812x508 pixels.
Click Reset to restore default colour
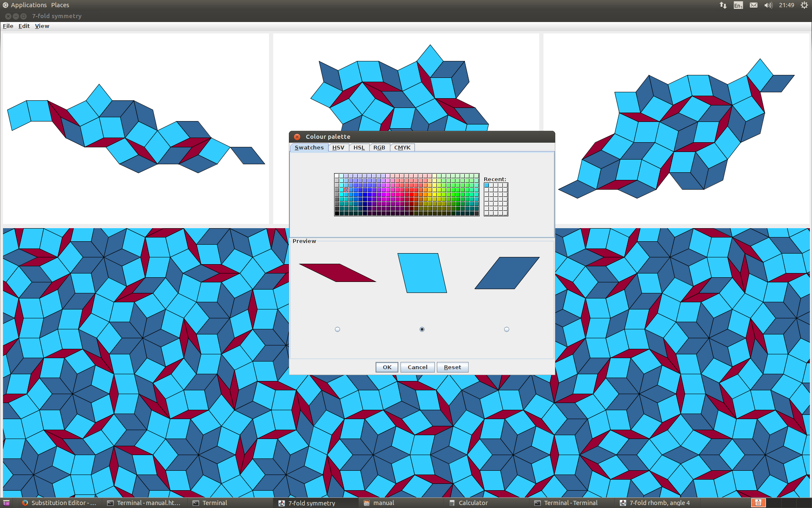[x=452, y=367]
